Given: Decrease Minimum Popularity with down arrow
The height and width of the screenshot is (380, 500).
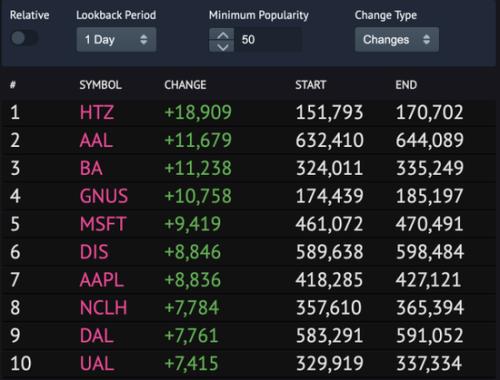Looking at the screenshot, I should pyautogui.click(x=222, y=46).
